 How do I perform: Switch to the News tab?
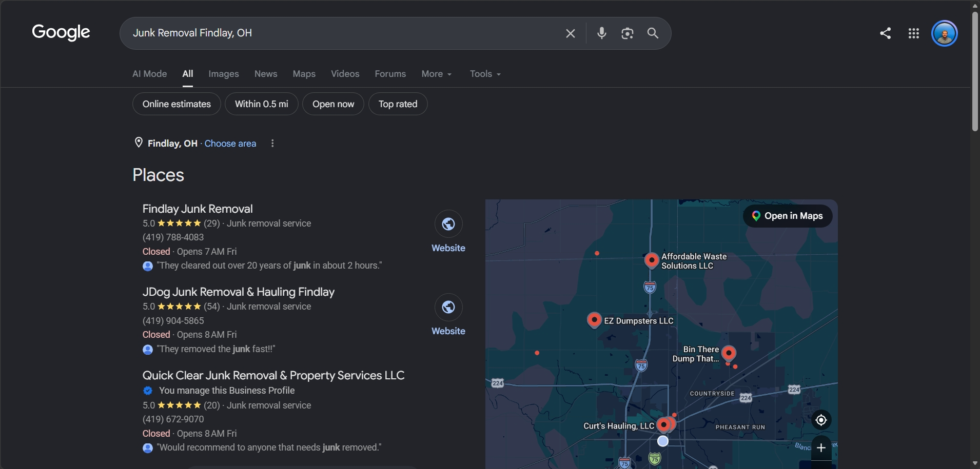[x=266, y=74]
